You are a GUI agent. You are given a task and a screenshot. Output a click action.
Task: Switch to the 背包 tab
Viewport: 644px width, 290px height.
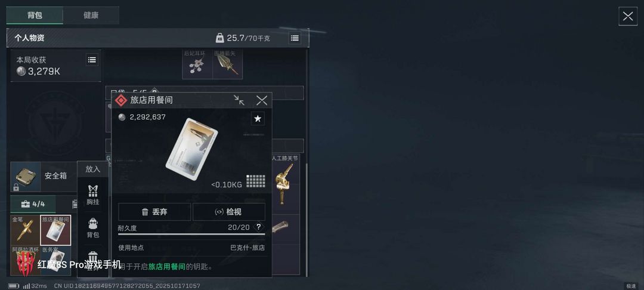[35, 15]
